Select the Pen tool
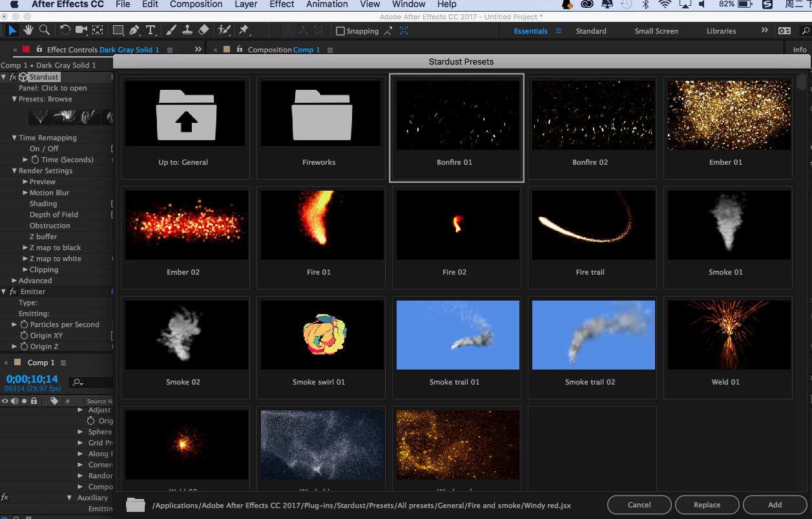Viewport: 812px width, 519px height. point(134,30)
